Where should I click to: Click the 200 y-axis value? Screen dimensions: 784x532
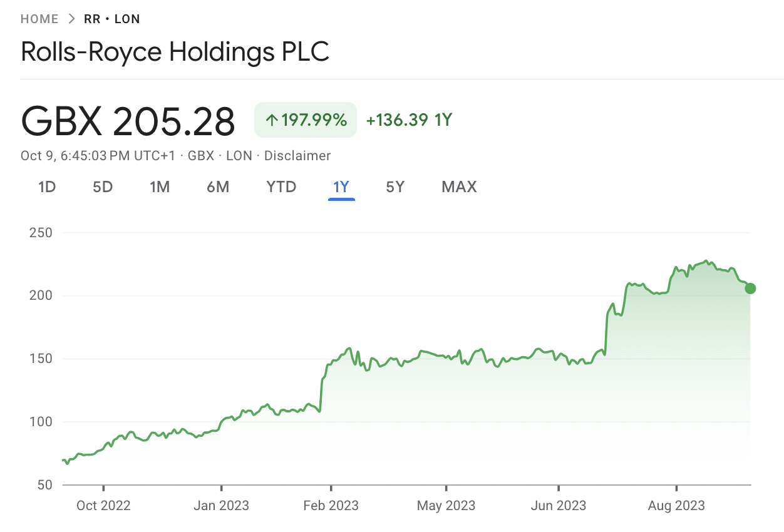41,295
